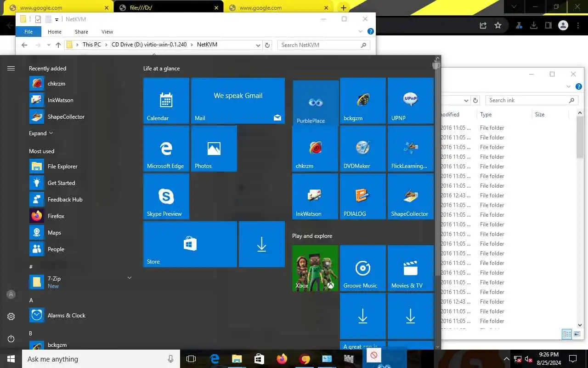Open the FlickLearning tile

point(411,149)
